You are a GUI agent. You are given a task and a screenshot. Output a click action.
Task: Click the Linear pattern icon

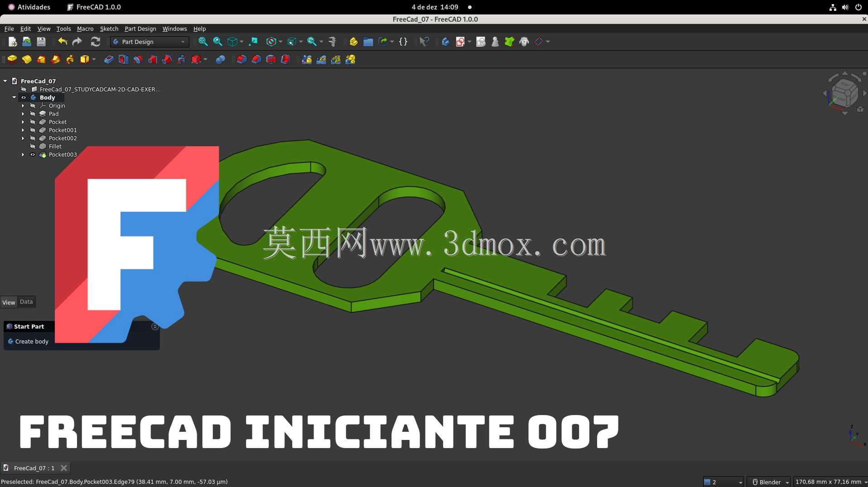pyautogui.click(x=321, y=59)
